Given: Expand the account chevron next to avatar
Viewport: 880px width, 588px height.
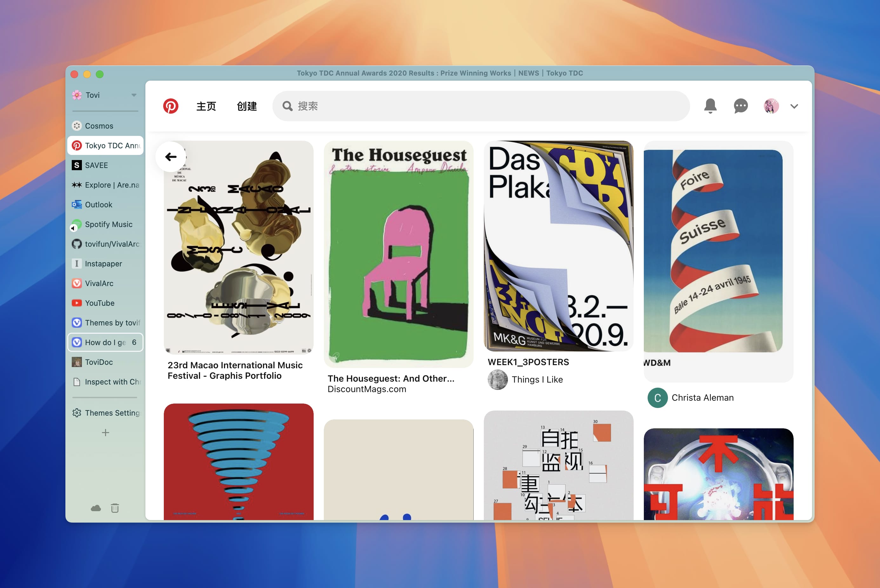Looking at the screenshot, I should pyautogui.click(x=794, y=106).
